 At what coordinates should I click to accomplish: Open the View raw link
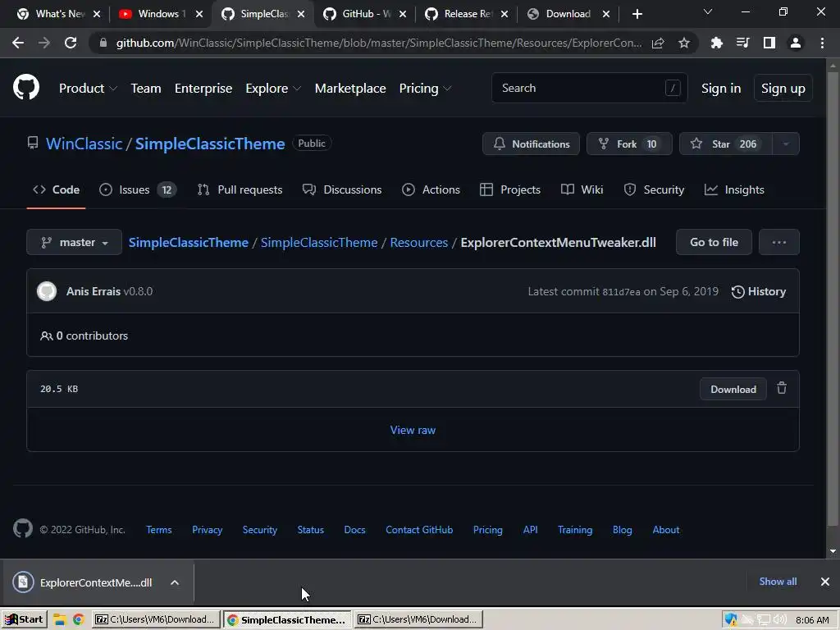pyautogui.click(x=413, y=430)
